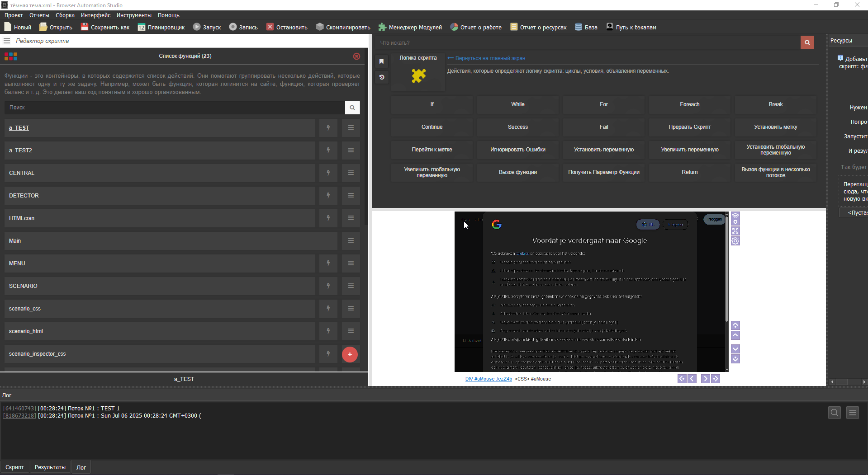Run the CENTRAL function via lightning icon
868x475 pixels.
[328, 173]
